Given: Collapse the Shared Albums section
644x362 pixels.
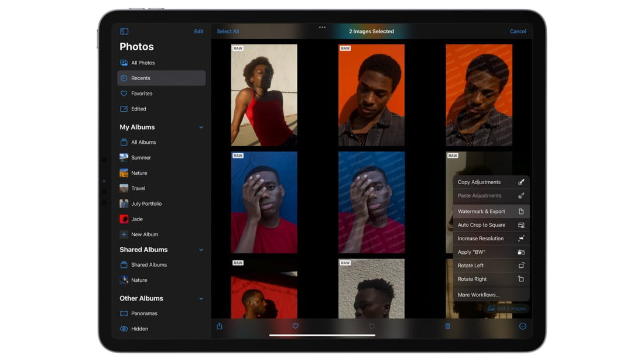Looking at the screenshot, I should coord(201,250).
